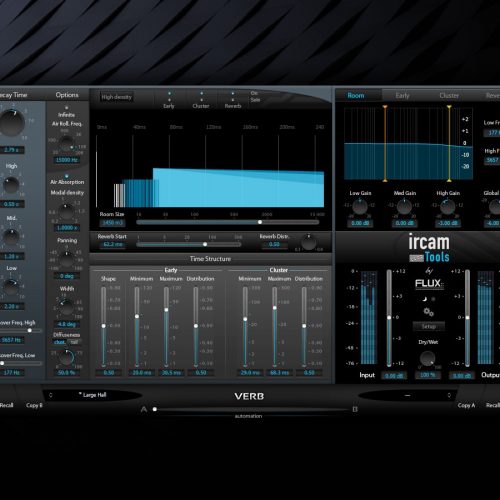Click the Air Roll. Freq. knob
The height and width of the screenshot is (500, 500).
[67, 143]
